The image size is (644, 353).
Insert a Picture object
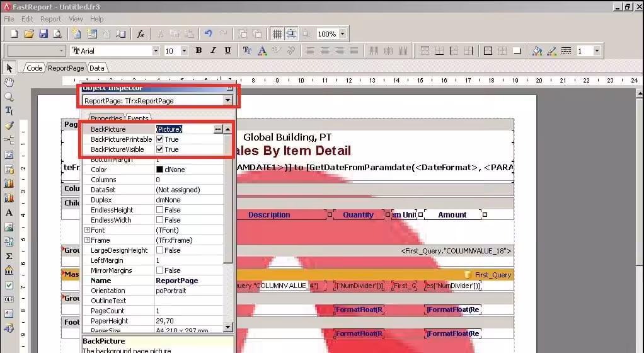pyautogui.click(x=9, y=227)
